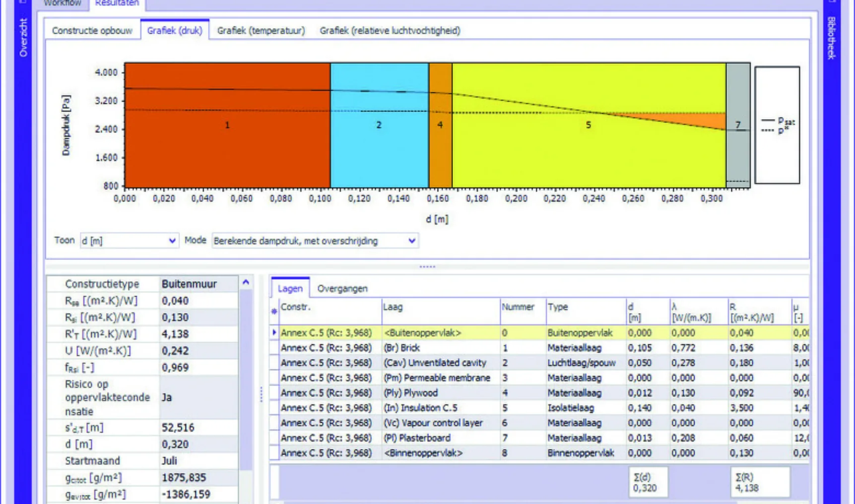This screenshot has width=855, height=504.
Task: Click the Overzicht side panel label
Action: (23, 38)
